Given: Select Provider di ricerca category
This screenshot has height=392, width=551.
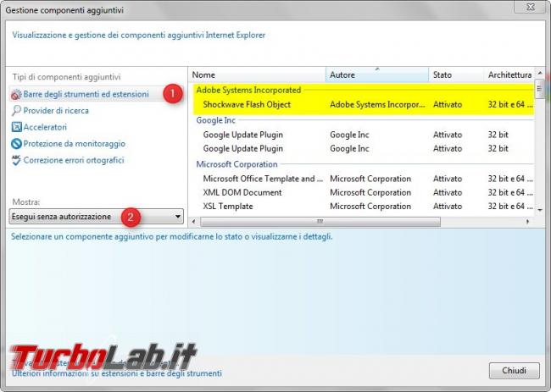Looking at the screenshot, I should [x=56, y=111].
